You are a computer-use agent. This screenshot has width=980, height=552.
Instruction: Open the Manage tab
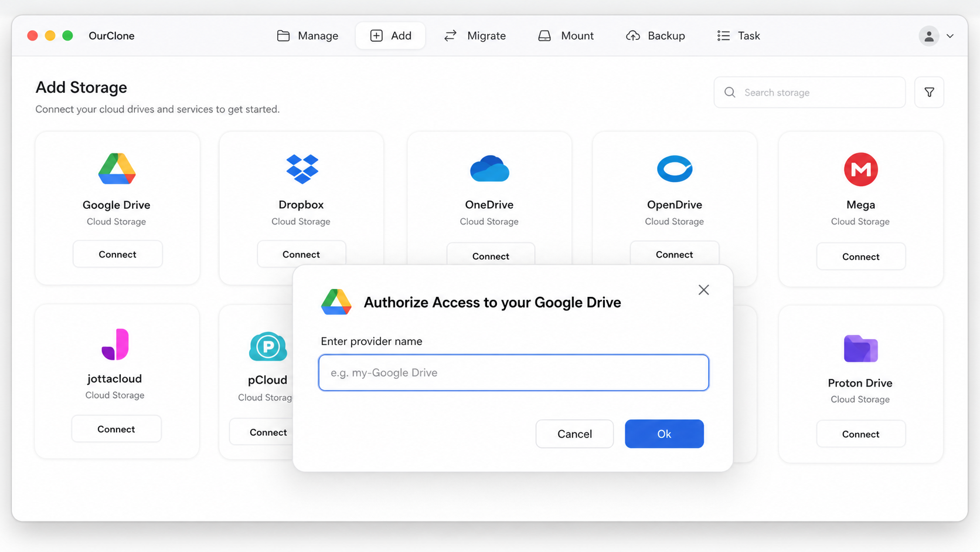308,36
